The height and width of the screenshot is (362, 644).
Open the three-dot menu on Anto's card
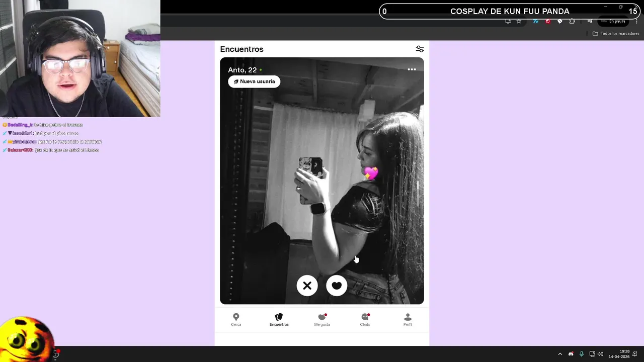(x=412, y=69)
